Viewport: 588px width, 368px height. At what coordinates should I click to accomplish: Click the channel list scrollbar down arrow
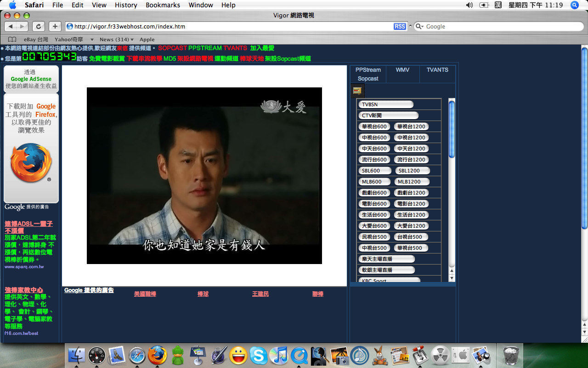[x=452, y=278]
